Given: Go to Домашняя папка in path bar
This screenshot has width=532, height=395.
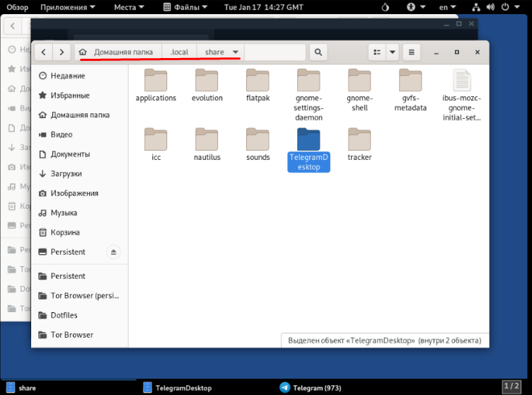Looking at the screenshot, I should [122, 52].
